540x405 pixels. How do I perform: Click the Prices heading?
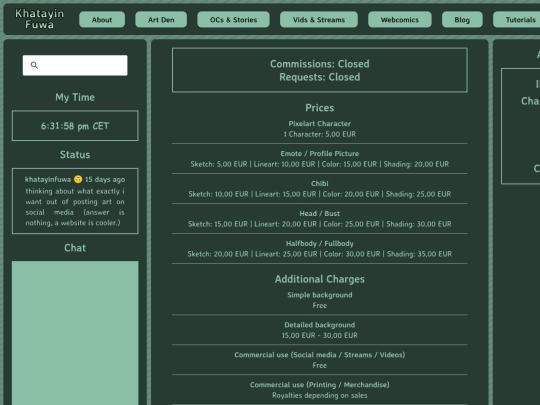point(320,108)
